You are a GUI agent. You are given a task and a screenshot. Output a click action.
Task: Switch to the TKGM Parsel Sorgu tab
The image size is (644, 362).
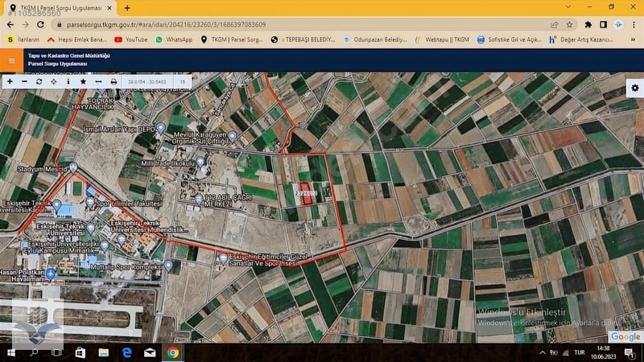click(58, 8)
